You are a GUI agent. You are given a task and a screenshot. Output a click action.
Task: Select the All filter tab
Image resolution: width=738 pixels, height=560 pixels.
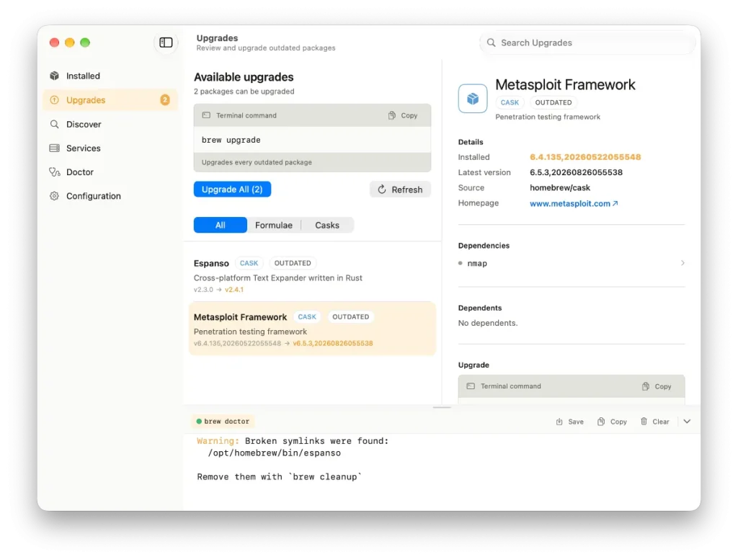pos(221,225)
